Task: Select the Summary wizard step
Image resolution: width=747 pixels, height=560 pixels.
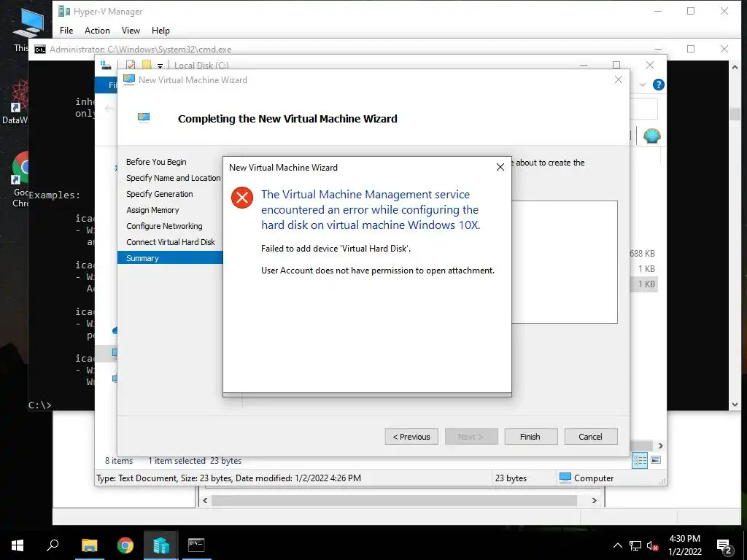Action: pos(170,258)
